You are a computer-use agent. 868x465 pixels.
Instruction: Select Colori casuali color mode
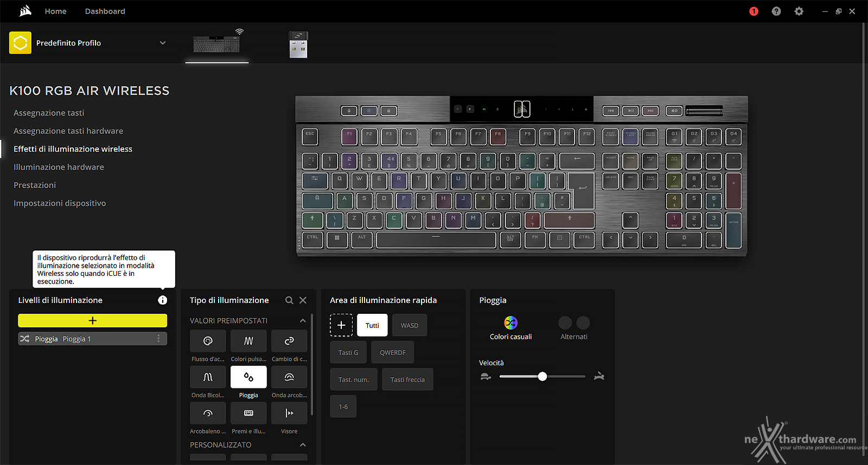tap(510, 328)
